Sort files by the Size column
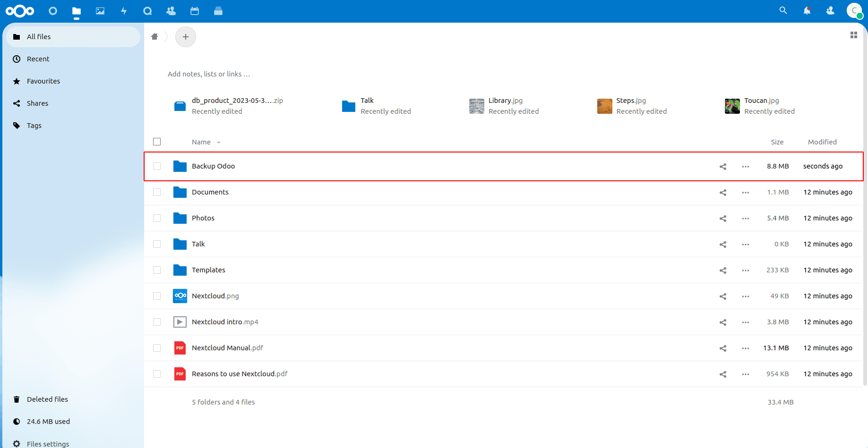The height and width of the screenshot is (448, 868). click(x=777, y=142)
